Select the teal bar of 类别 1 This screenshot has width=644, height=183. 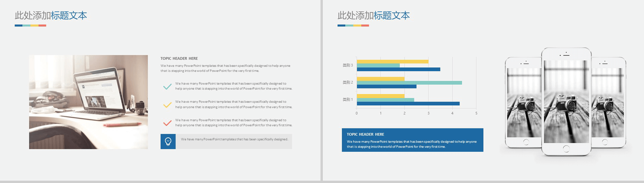(385, 100)
